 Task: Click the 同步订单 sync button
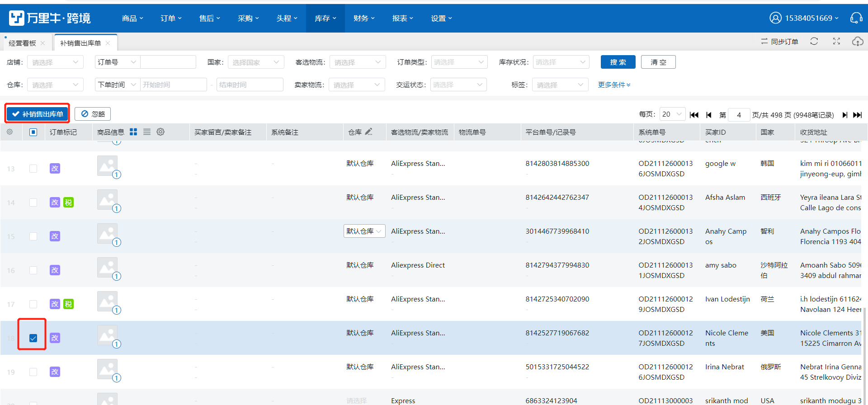pos(779,42)
